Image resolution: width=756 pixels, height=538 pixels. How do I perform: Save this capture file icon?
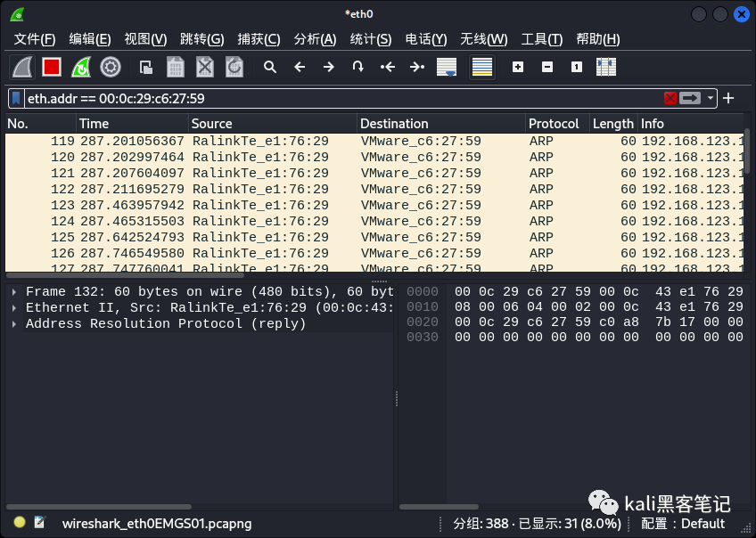click(x=176, y=67)
